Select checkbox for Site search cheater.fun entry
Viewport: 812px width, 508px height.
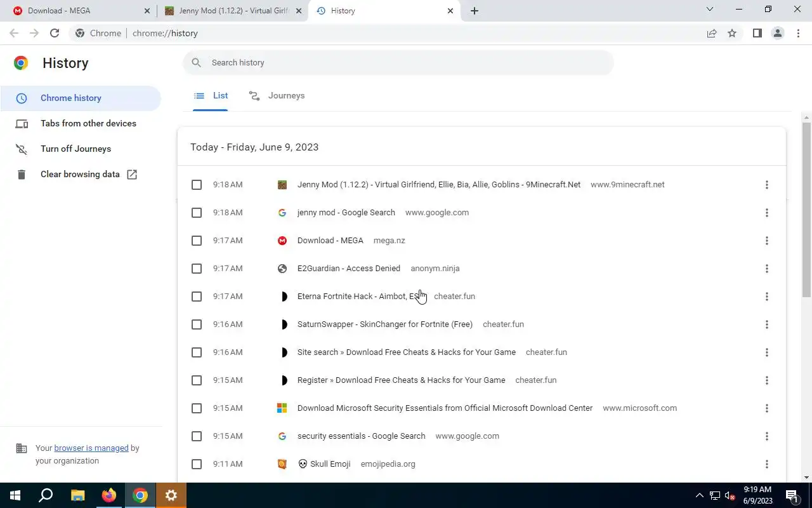197,352
